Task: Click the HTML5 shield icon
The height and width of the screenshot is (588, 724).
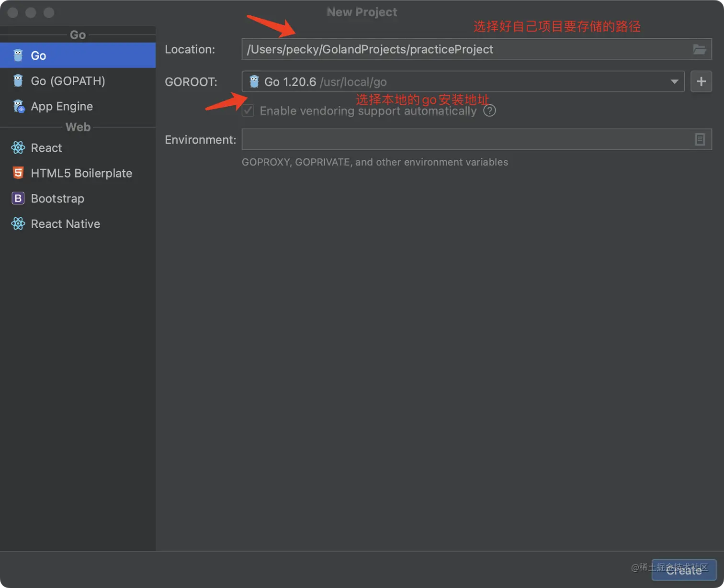Action: point(18,173)
